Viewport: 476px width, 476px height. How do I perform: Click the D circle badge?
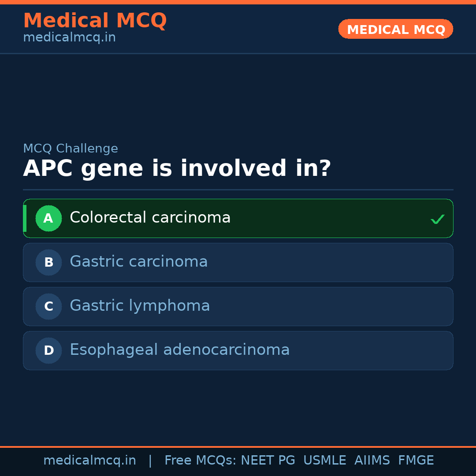coord(48,350)
